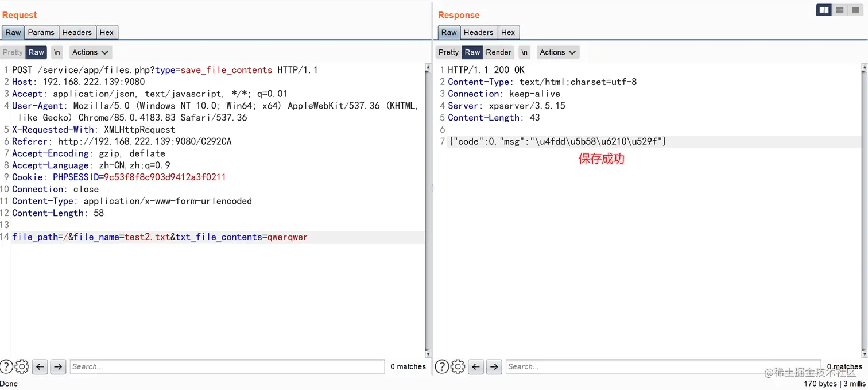
Task: Click Request pane 0 matches label
Action: pos(408,367)
